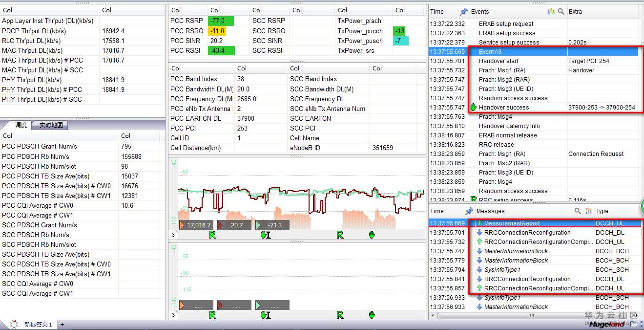
Task: Click the Extra column header
Action: [603, 12]
